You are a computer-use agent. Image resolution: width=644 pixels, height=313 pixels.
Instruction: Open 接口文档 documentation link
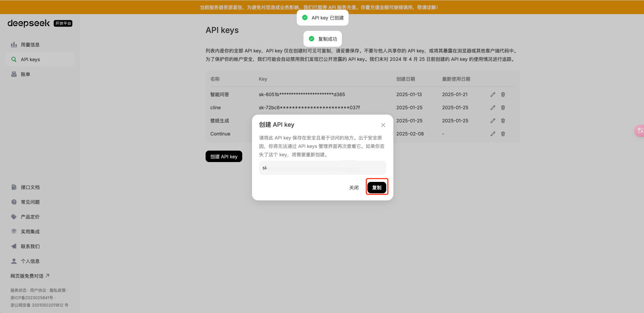30,187
